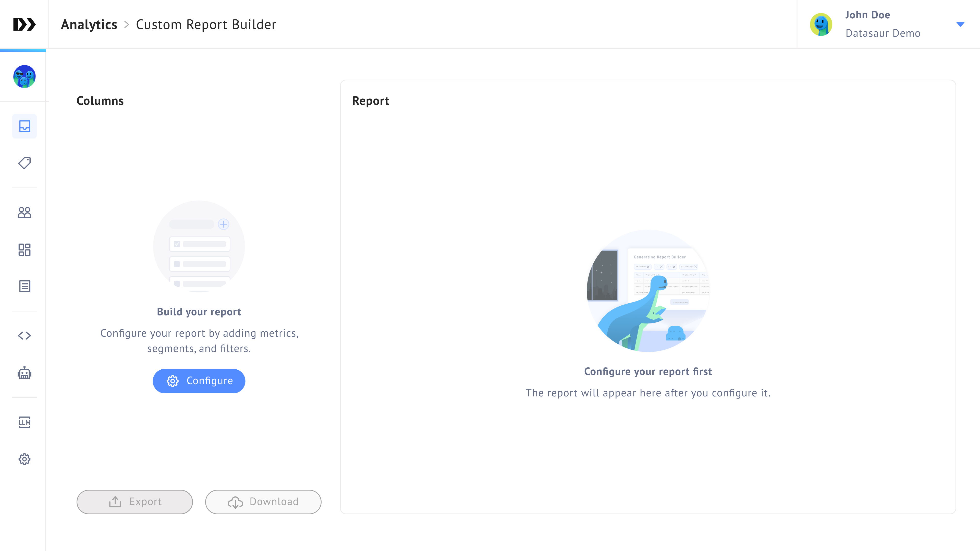Expand the user account dropdown arrow
This screenshot has height=551, width=980.
[x=960, y=24]
